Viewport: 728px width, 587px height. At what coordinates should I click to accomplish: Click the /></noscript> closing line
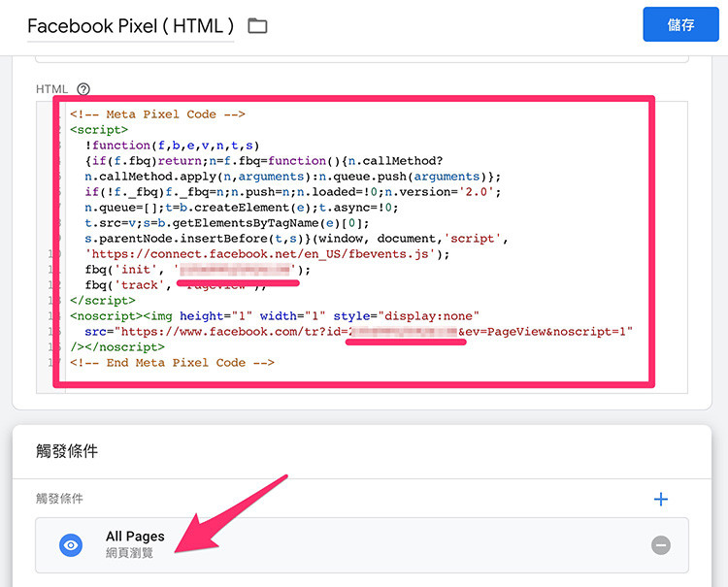point(117,347)
